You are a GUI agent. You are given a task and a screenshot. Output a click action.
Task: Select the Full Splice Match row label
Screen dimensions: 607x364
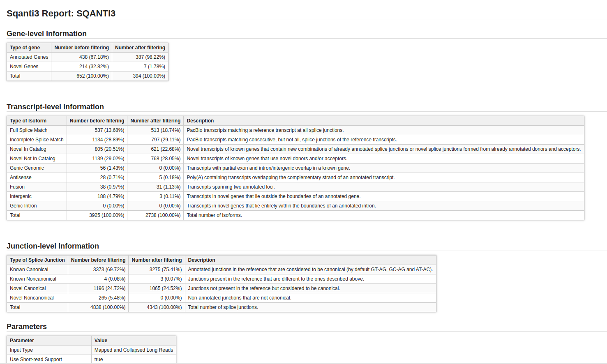coord(28,130)
